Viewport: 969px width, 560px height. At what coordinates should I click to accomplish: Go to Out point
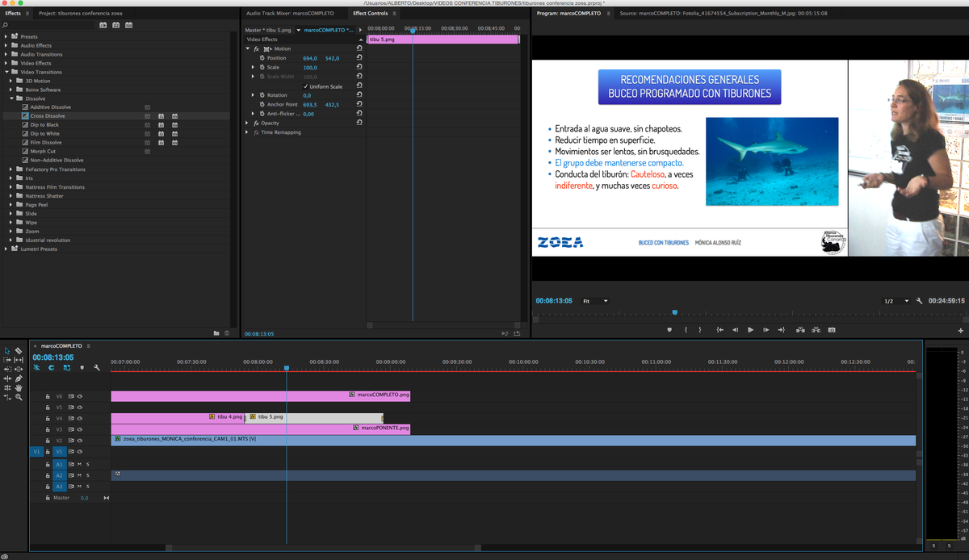click(x=781, y=330)
